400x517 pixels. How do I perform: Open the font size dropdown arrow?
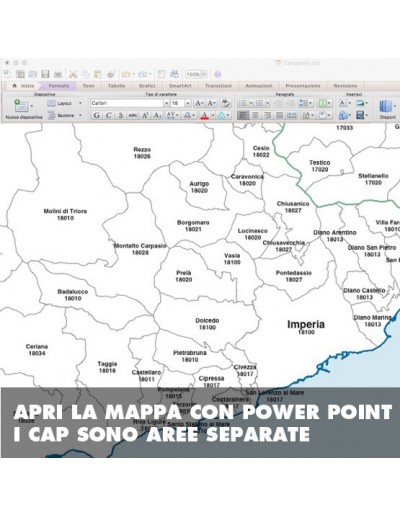(x=188, y=103)
